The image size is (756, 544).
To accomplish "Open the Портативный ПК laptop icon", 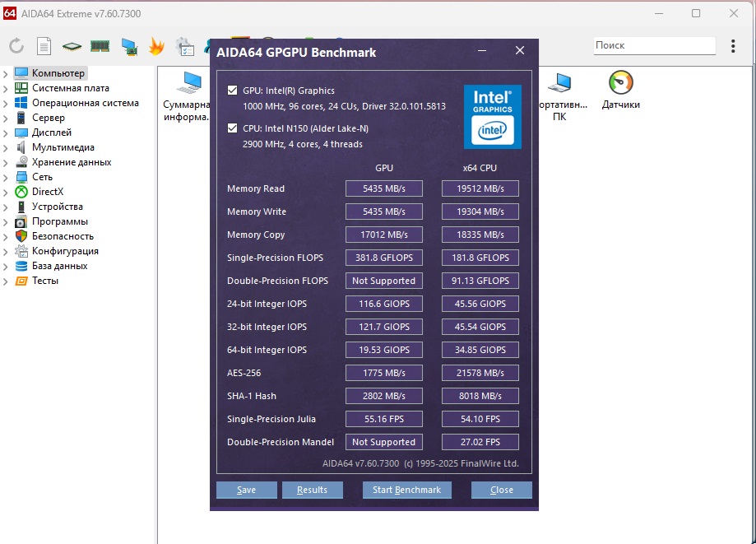I will [x=562, y=96].
